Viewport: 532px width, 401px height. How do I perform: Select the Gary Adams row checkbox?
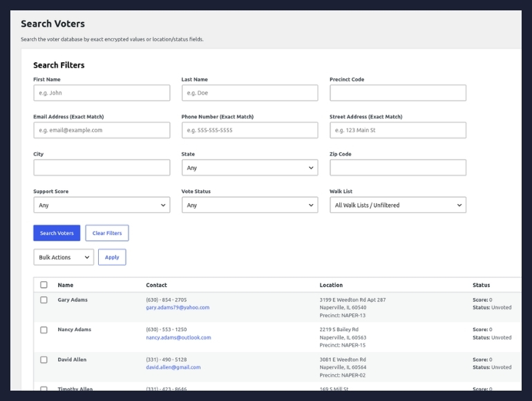[x=44, y=300]
